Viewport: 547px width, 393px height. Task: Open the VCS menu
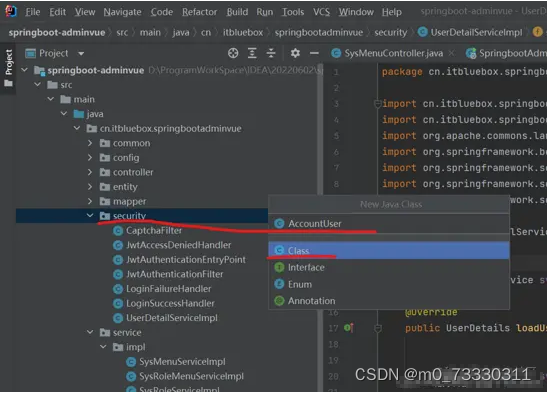tap(321, 12)
